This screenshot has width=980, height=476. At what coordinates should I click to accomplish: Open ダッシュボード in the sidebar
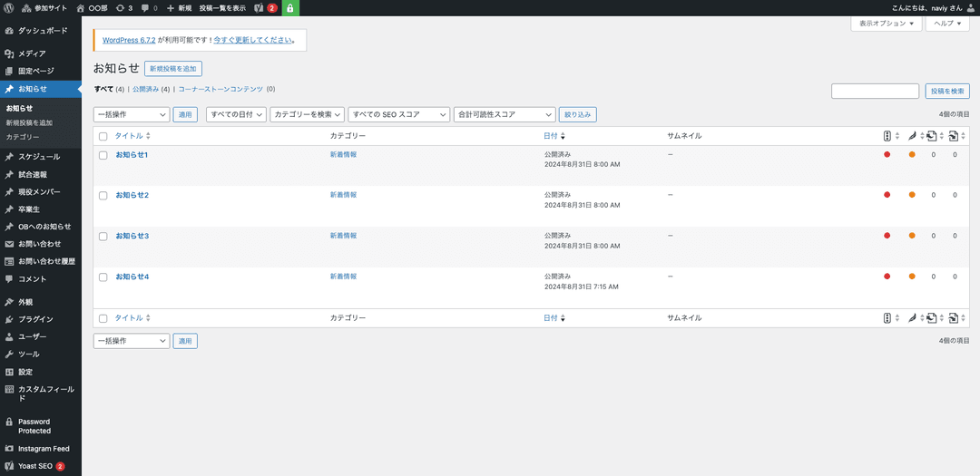click(41, 31)
